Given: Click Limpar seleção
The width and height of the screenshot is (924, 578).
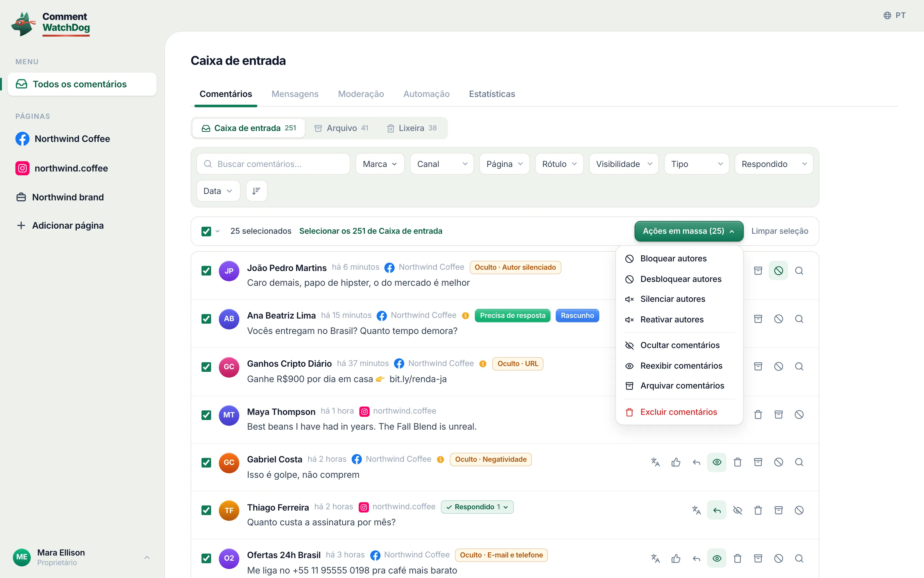Looking at the screenshot, I should [x=780, y=231].
